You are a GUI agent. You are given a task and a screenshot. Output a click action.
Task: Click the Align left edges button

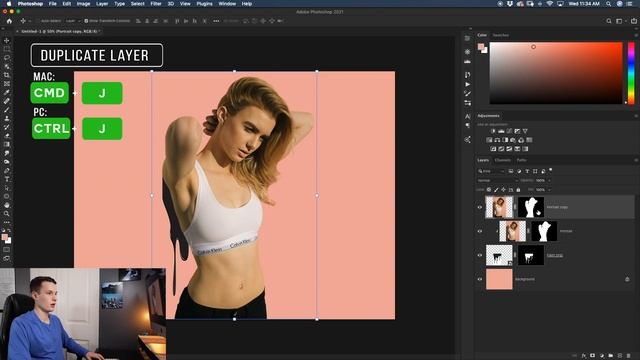(138, 21)
